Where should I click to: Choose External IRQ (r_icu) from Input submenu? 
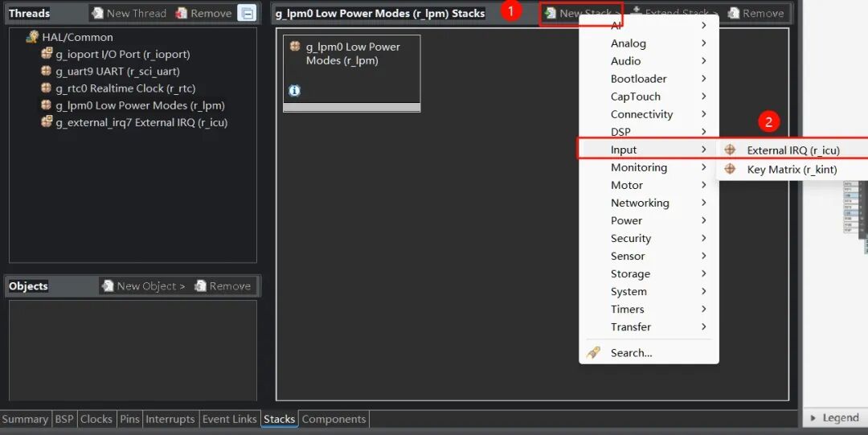(792, 150)
